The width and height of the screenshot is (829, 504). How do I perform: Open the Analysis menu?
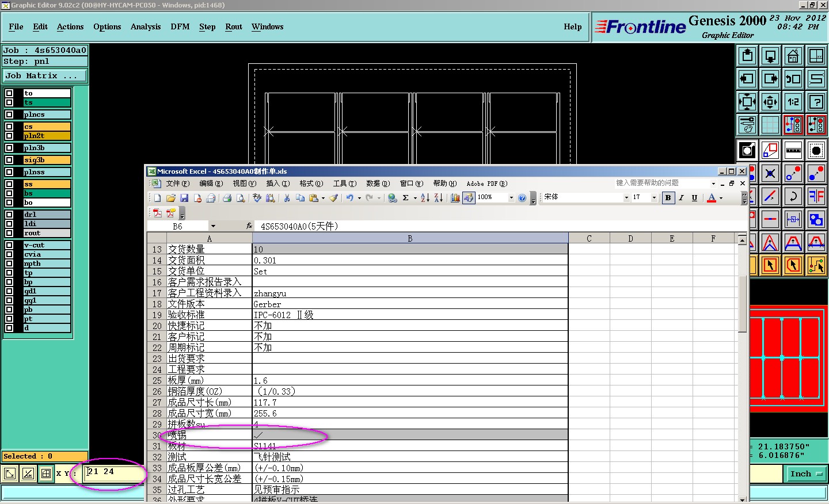[146, 26]
